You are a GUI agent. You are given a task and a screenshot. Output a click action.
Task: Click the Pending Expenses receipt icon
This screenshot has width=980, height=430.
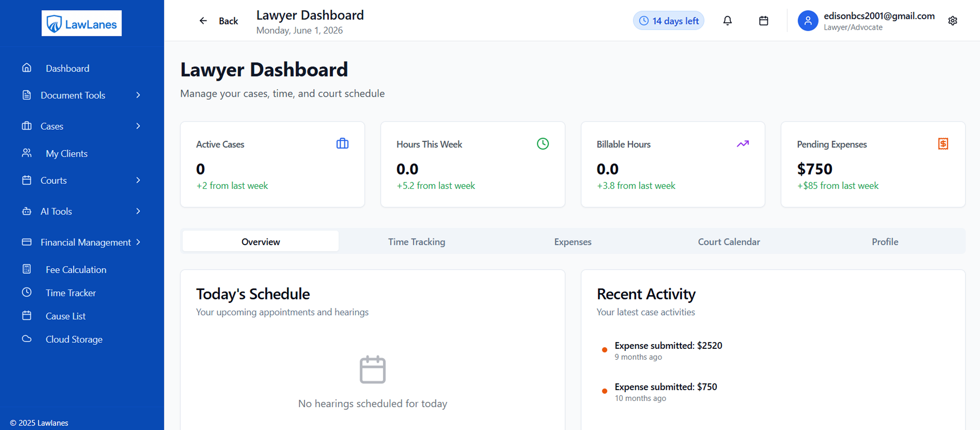[x=943, y=144]
